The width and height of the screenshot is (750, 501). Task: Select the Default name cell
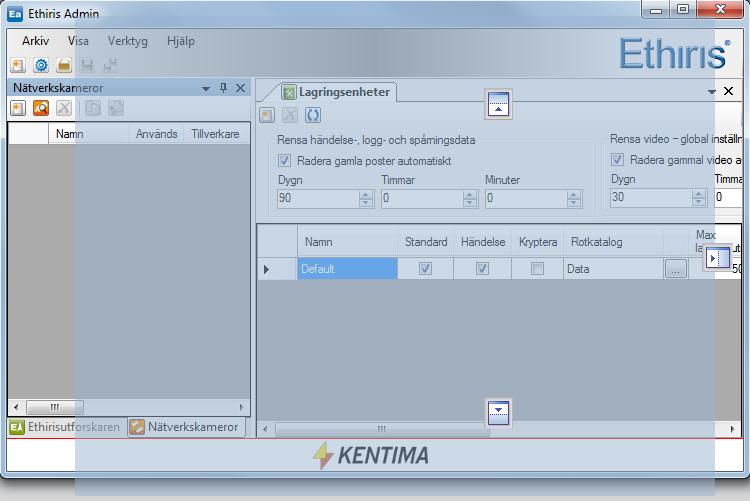pyautogui.click(x=347, y=269)
